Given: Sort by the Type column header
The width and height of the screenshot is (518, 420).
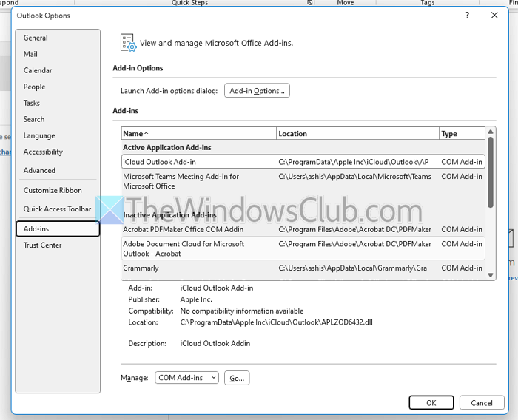Looking at the screenshot, I should point(462,133).
